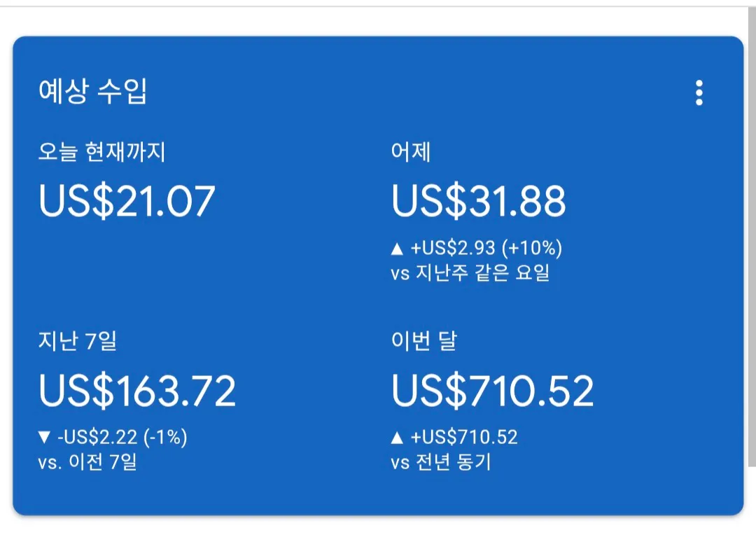Click the vertical scrollbar on the right edge
The width and height of the screenshot is (756, 535).
click(x=752, y=238)
